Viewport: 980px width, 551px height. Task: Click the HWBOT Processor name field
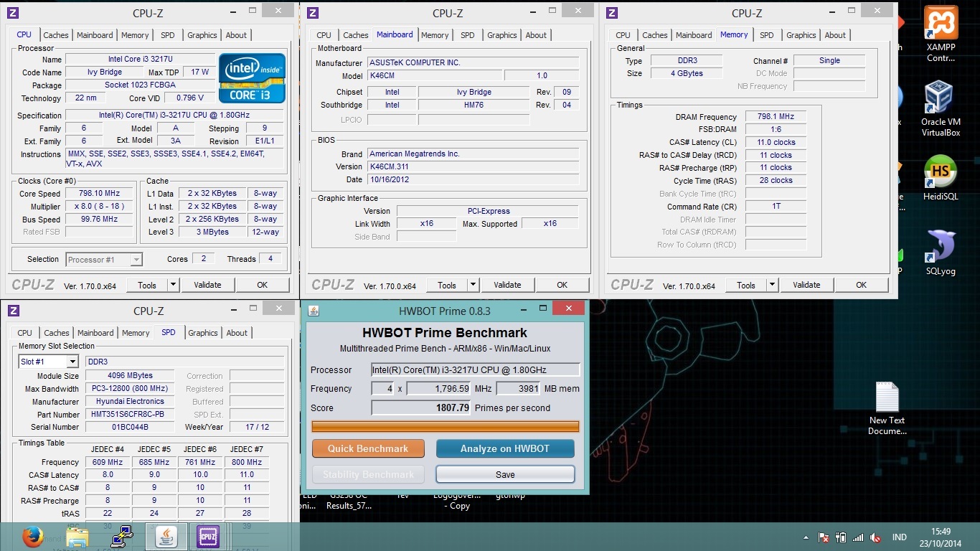(475, 369)
